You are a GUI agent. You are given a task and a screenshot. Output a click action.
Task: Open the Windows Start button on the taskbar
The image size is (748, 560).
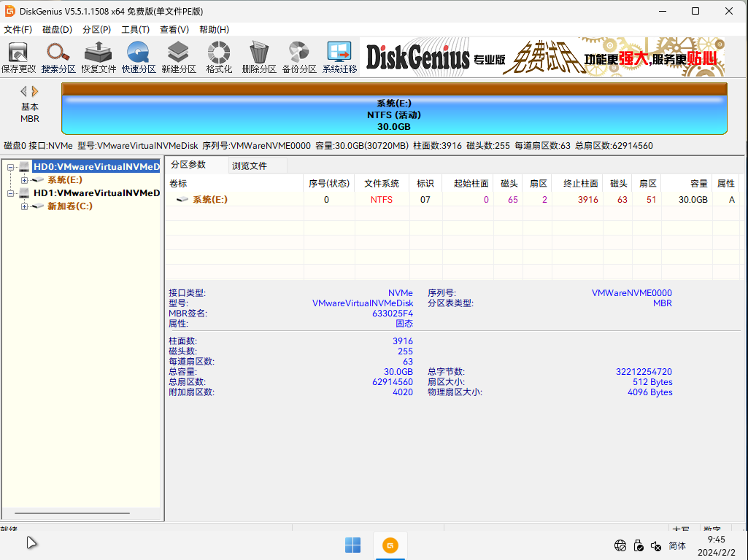[352, 545]
